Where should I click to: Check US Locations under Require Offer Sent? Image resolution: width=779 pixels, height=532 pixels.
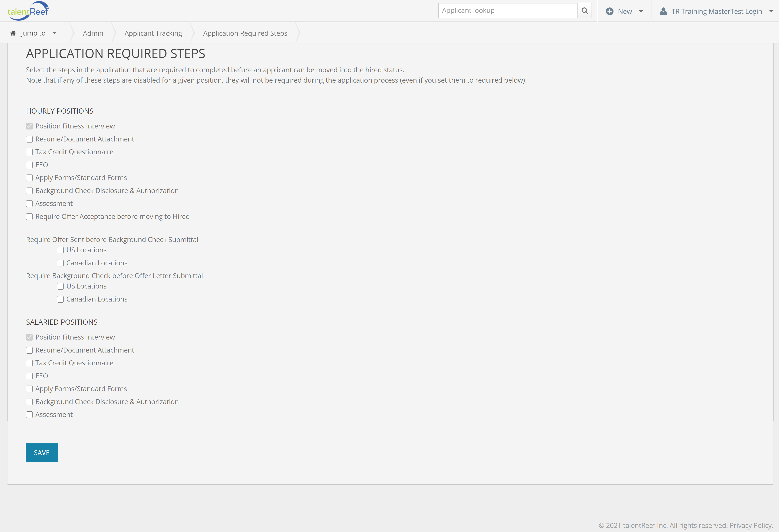pos(60,250)
